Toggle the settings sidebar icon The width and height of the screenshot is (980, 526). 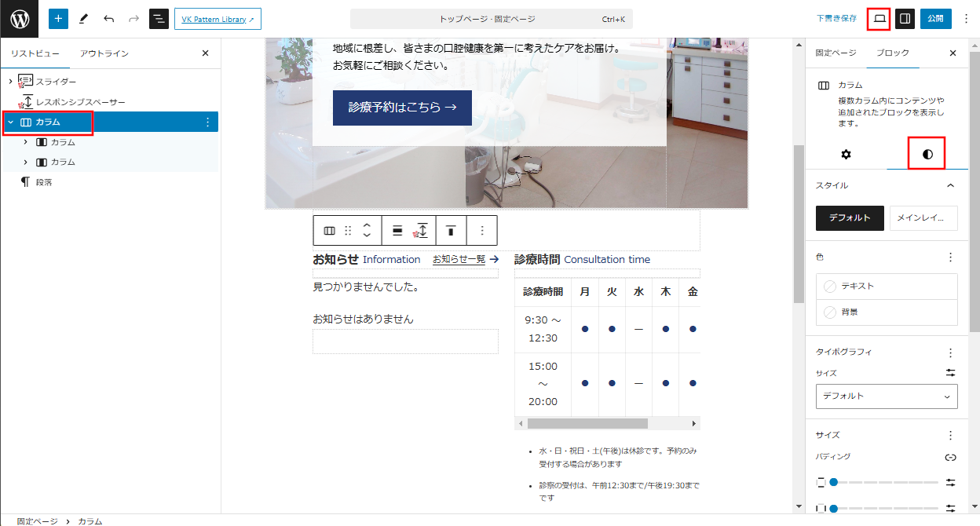[x=905, y=19]
